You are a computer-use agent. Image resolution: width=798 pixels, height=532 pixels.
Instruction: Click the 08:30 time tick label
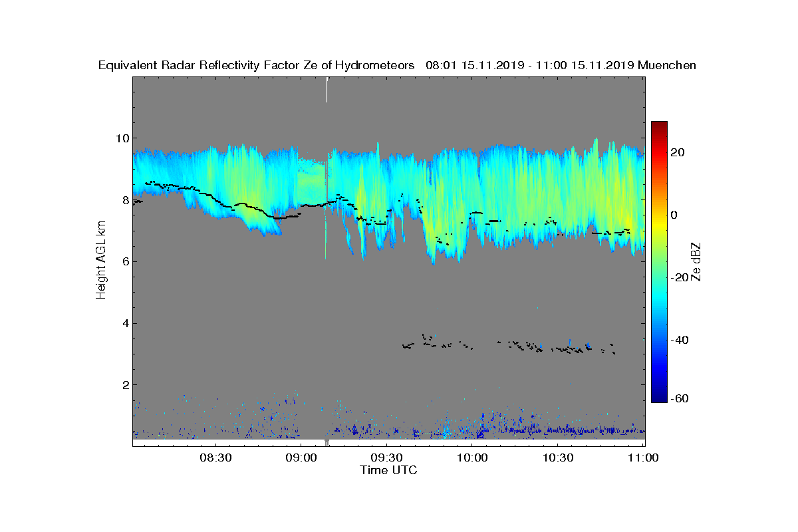[x=215, y=458]
